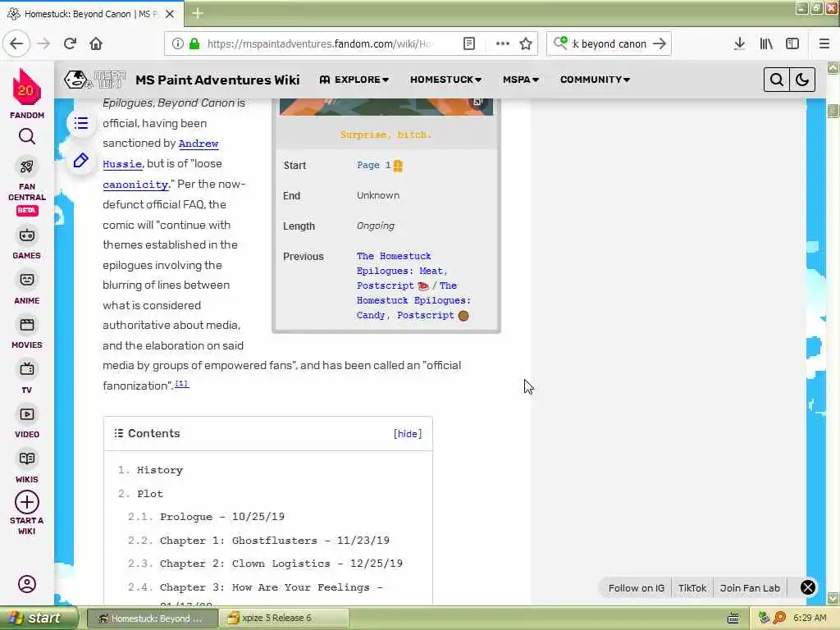Expand the Explore menu
The height and width of the screenshot is (630, 840).
[x=354, y=80]
